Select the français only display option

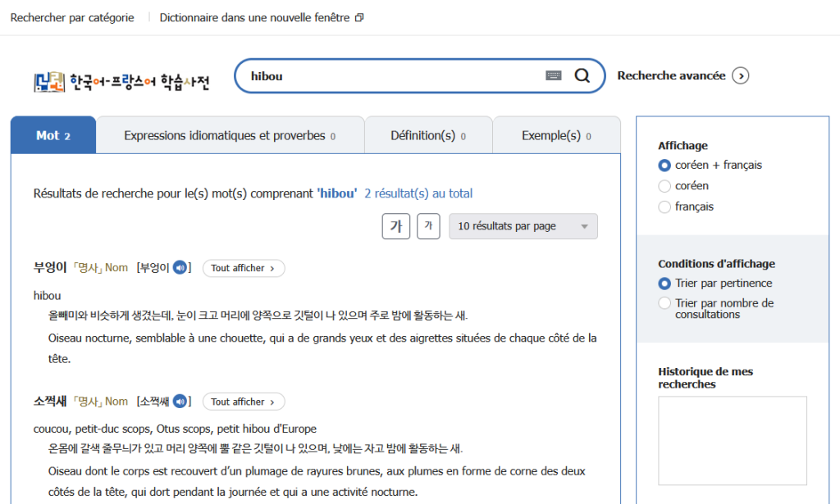pos(664,207)
